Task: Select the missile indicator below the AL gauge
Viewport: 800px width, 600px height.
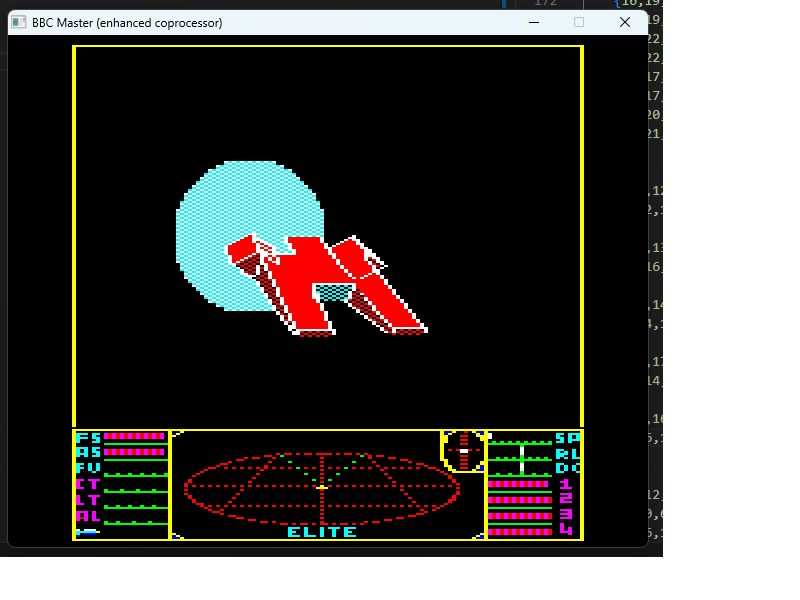Action: pos(88,532)
